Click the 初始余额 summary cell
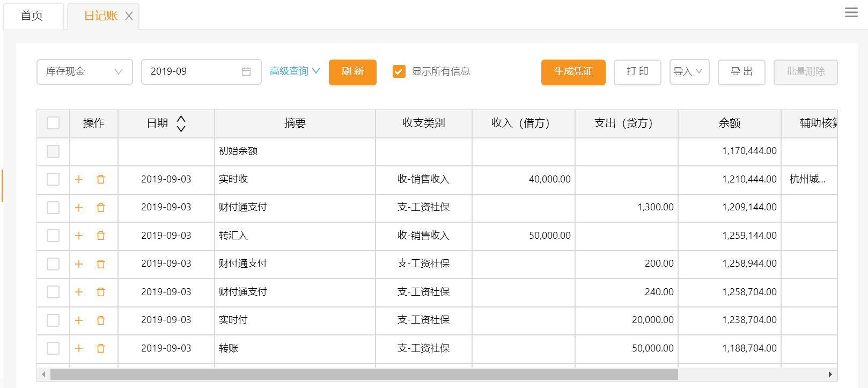 [x=295, y=151]
